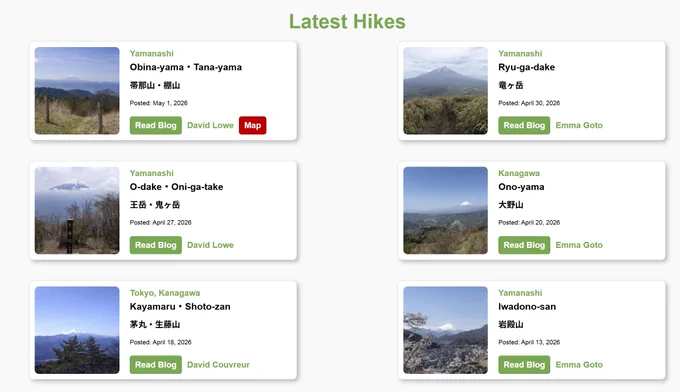Click the Ono-yama title
680x392 pixels.
pos(521,187)
